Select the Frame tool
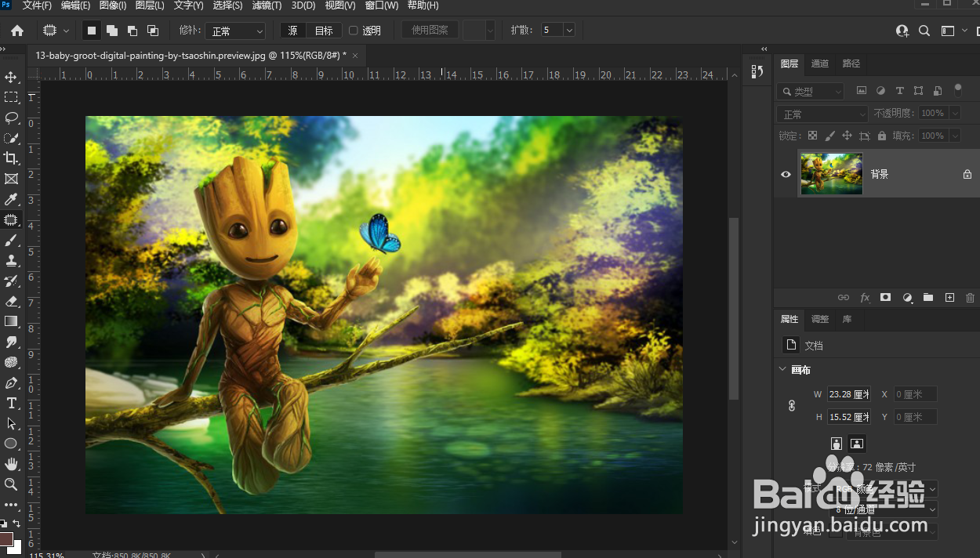 (x=11, y=179)
